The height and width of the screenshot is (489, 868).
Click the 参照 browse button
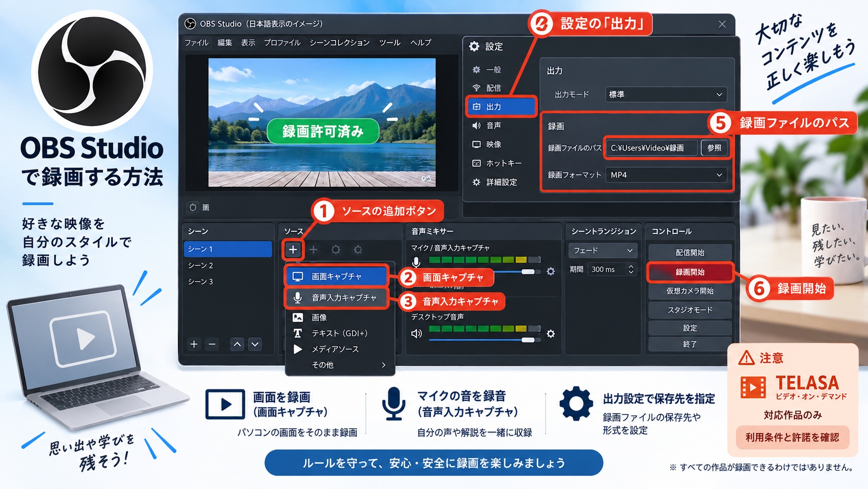[714, 148]
